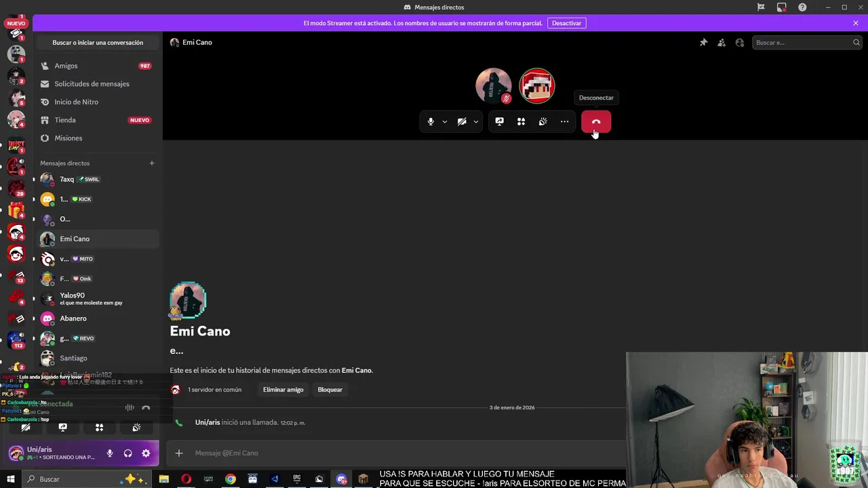Select the Emi Cano conversation
The width and height of the screenshot is (868, 488).
97,239
